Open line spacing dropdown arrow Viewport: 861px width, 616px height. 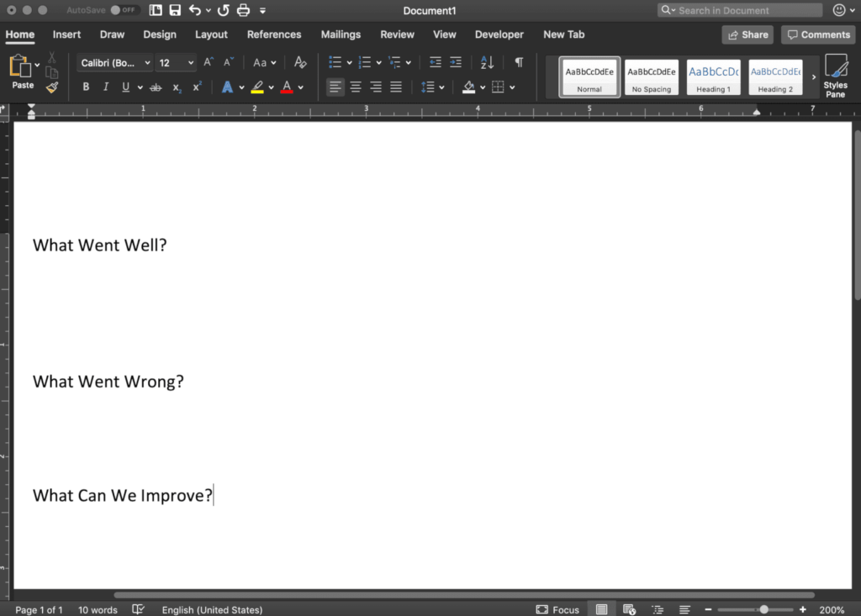tap(441, 87)
